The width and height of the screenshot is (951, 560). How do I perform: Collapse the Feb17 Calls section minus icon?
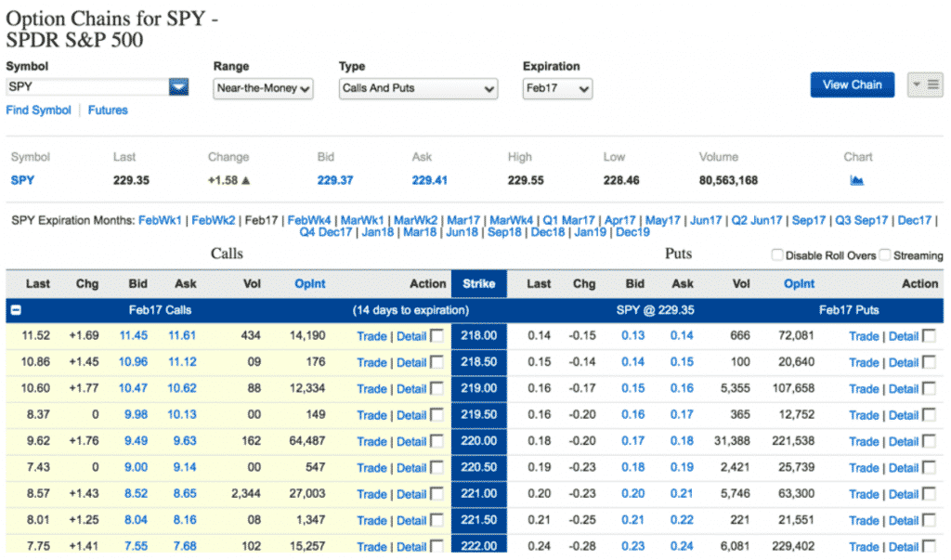point(17,310)
